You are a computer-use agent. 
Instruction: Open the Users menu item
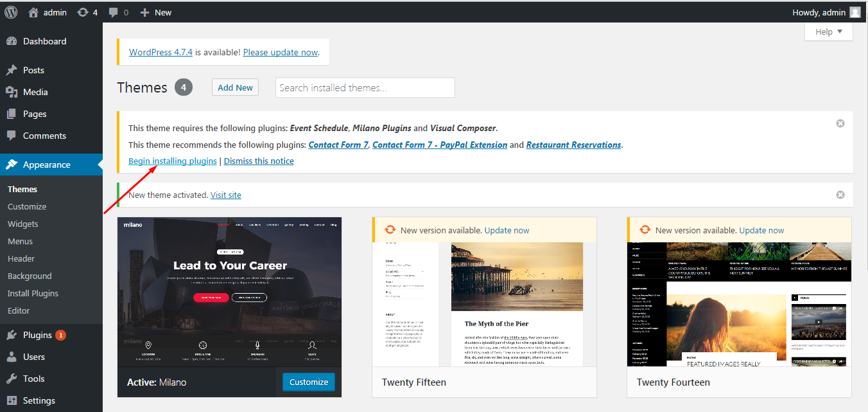tap(51, 357)
